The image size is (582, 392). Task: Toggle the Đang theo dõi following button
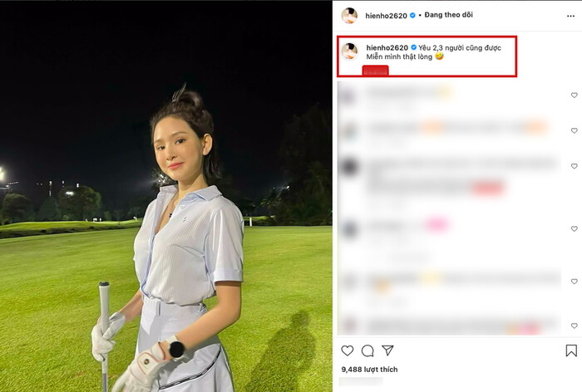click(x=448, y=15)
